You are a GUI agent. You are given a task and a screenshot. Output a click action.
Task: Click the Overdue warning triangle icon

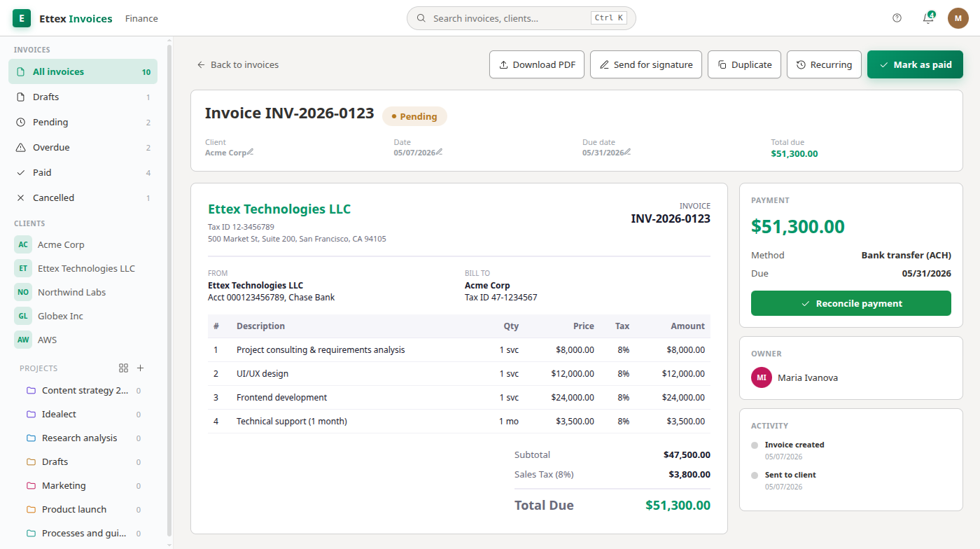click(20, 147)
